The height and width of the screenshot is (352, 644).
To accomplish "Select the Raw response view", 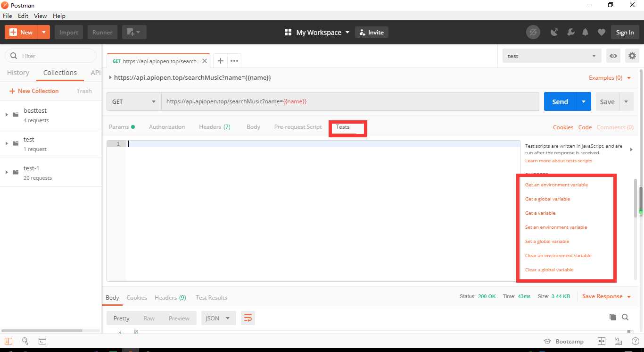I will pos(149,318).
